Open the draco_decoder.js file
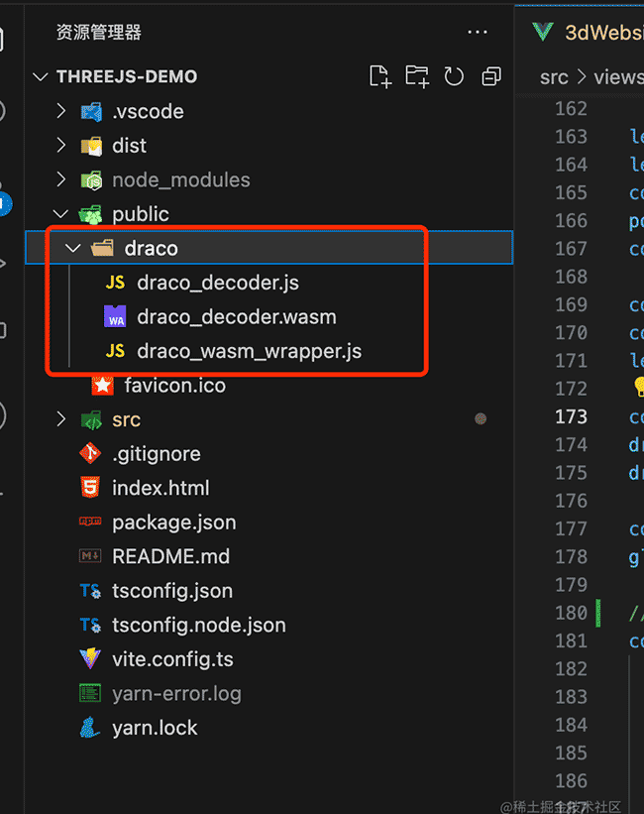 tap(218, 284)
